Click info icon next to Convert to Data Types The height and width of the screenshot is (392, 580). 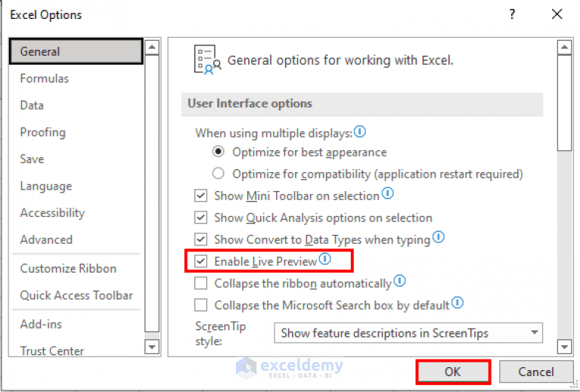pyautogui.click(x=438, y=238)
